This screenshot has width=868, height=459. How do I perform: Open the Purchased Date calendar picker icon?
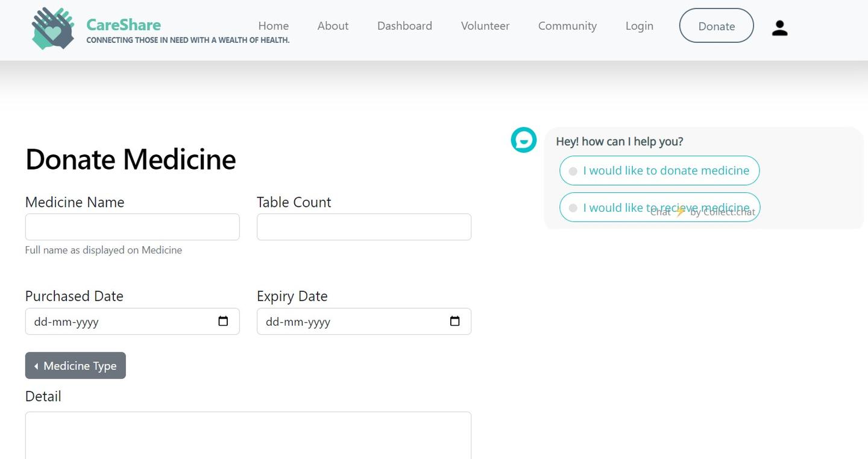point(223,321)
